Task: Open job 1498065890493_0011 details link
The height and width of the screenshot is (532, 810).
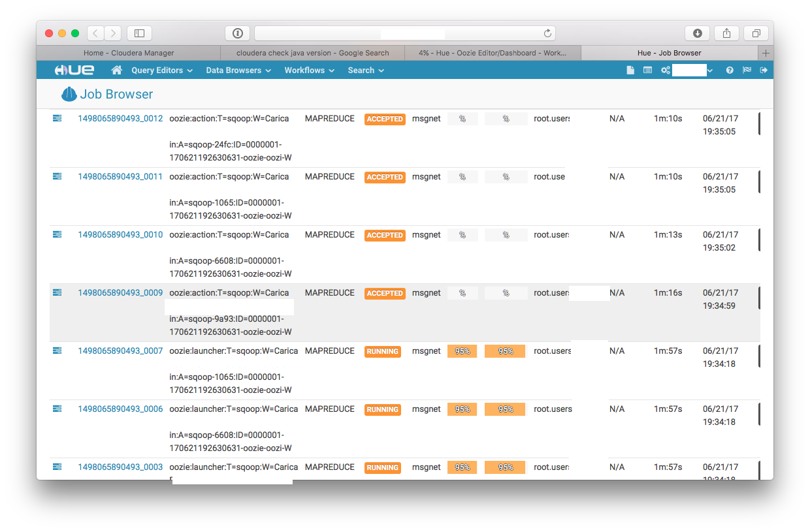Action: tap(121, 176)
